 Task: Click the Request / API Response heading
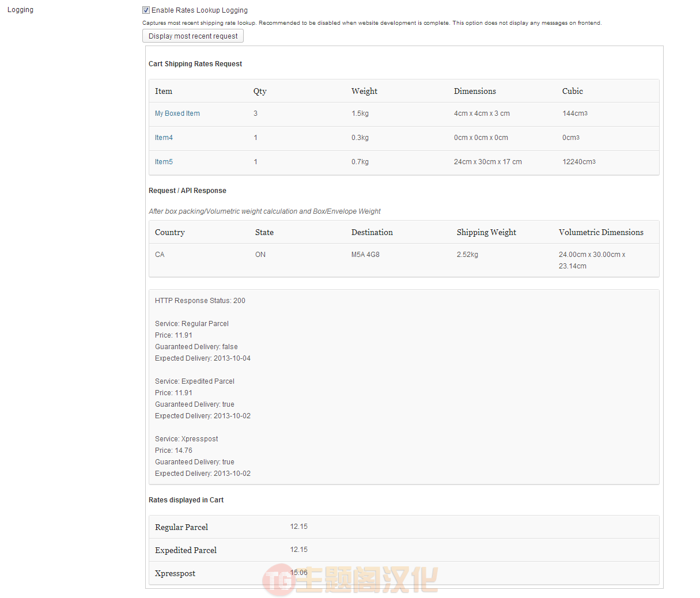(x=187, y=191)
